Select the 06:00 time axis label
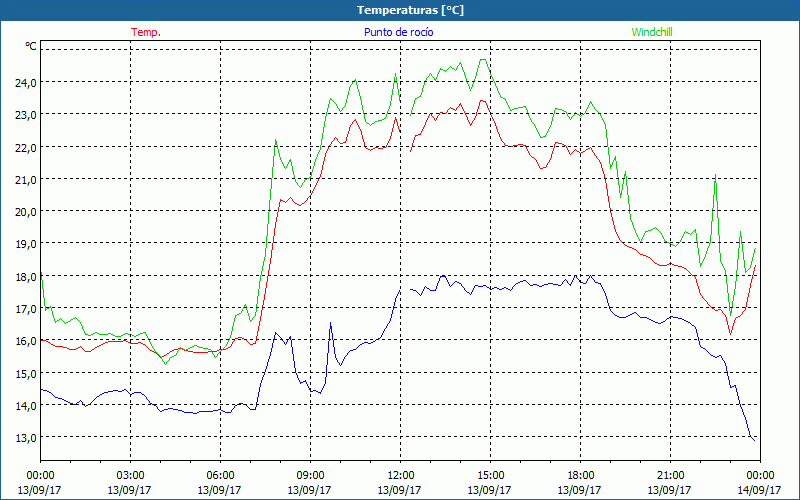Image resolution: width=800 pixels, height=500 pixels. [221, 475]
